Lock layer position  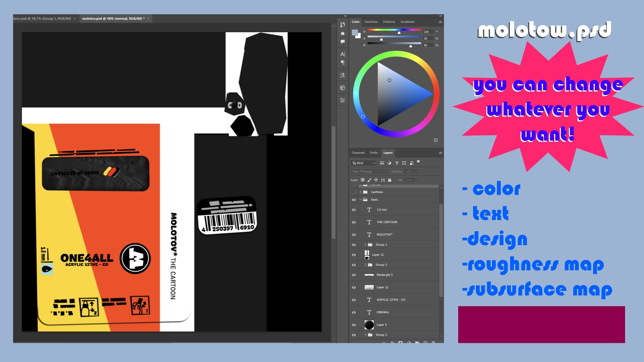click(x=376, y=180)
